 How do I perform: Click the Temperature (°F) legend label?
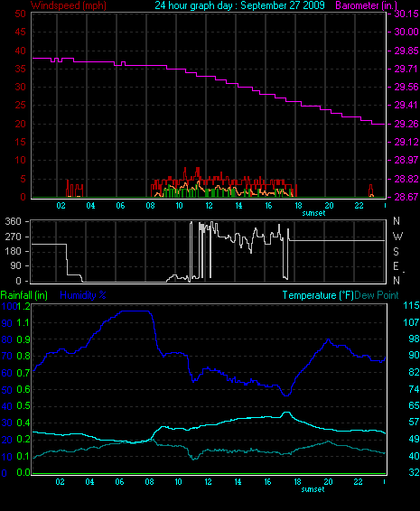pyautogui.click(x=318, y=295)
